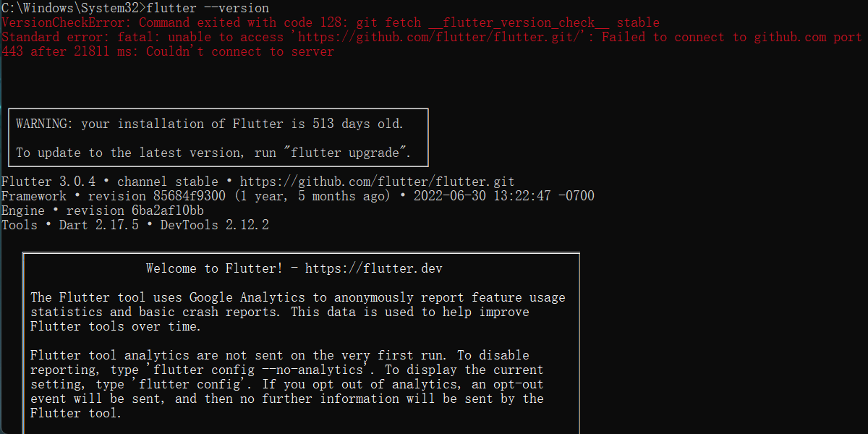The height and width of the screenshot is (434, 868).
Task: Click the Welcome to Flutter! heading
Action: [215, 269]
